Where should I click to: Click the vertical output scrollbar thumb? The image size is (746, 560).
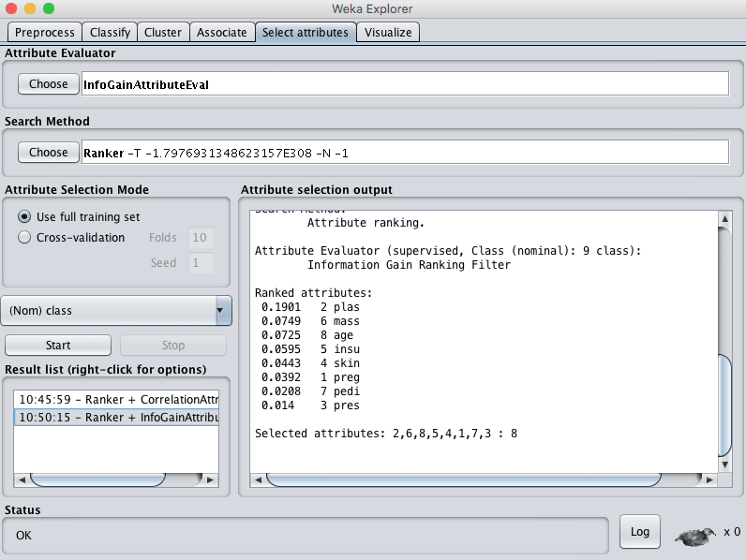(724, 405)
